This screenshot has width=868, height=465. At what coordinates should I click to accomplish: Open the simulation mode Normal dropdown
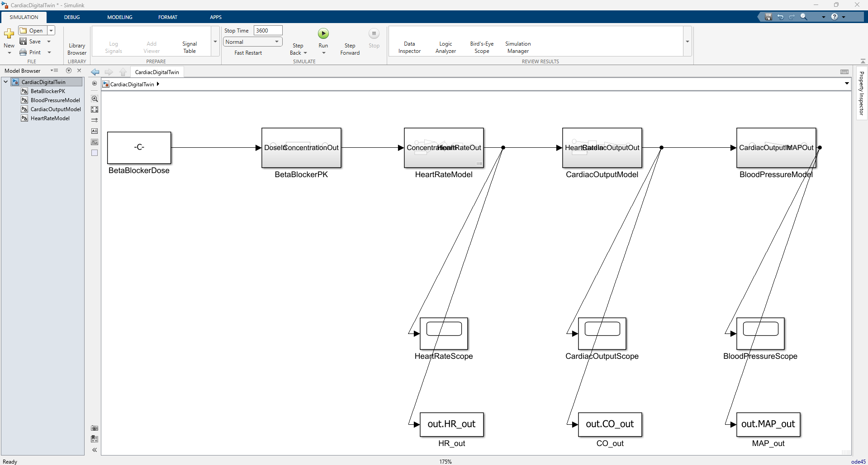[x=252, y=42]
